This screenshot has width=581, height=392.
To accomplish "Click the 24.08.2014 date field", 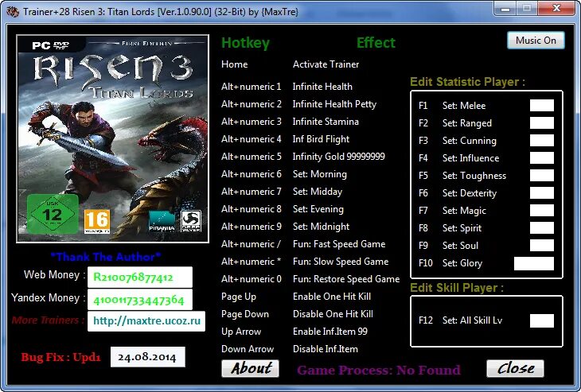I will [147, 357].
